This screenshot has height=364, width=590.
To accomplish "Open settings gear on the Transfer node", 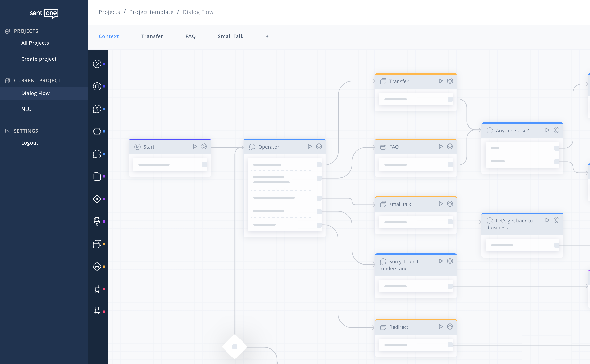I will click(450, 81).
